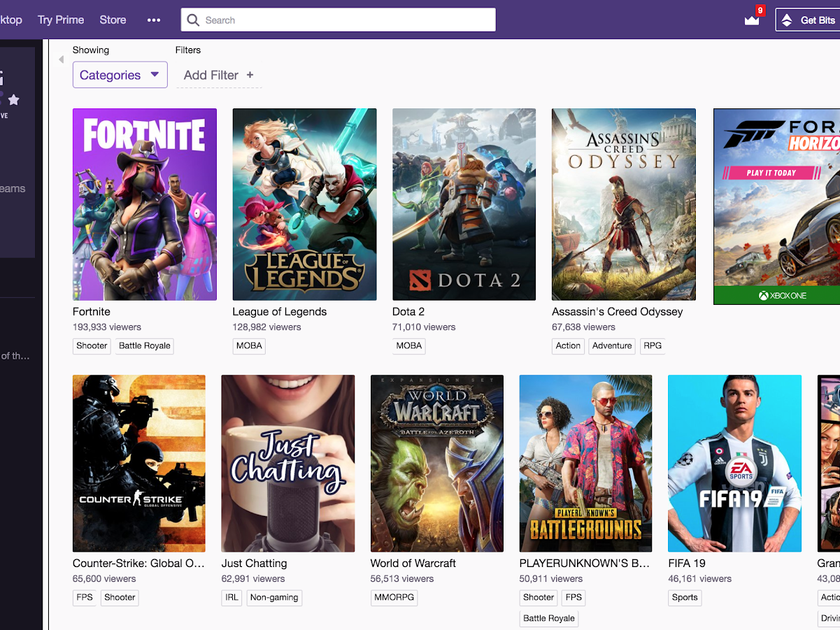Open the FIFA 19 box art
840x630 pixels.
tap(734, 464)
